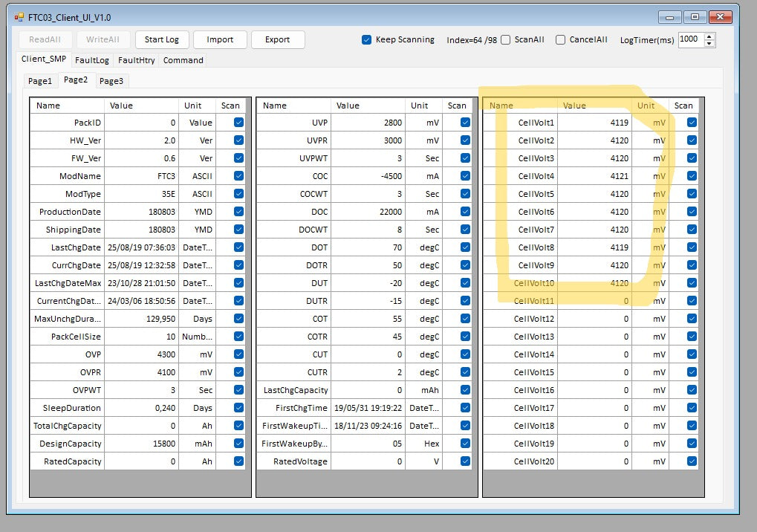Screen dimensions: 757x532
Task: Go to the Command tab
Action: click(183, 60)
